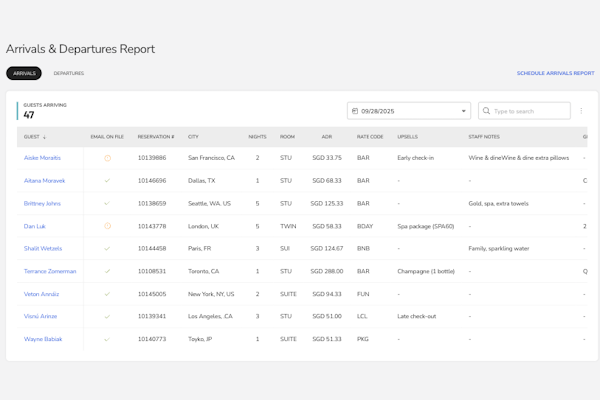Open the three-dot more options menu

pyautogui.click(x=581, y=111)
